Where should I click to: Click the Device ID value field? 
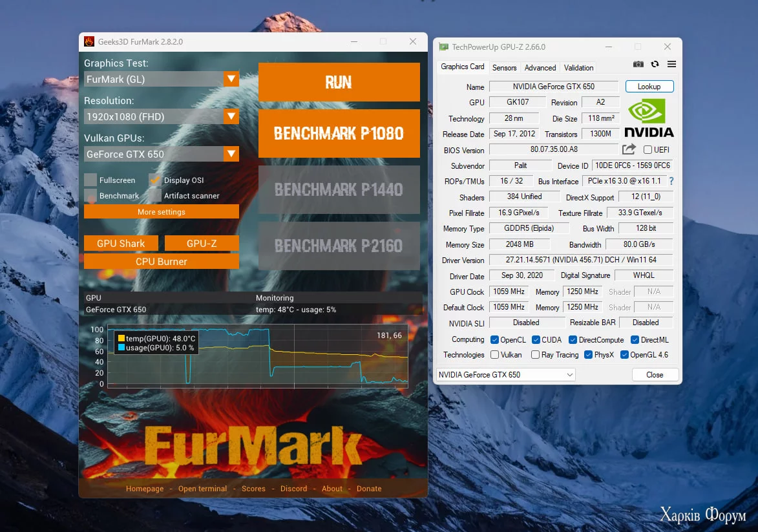tap(632, 165)
